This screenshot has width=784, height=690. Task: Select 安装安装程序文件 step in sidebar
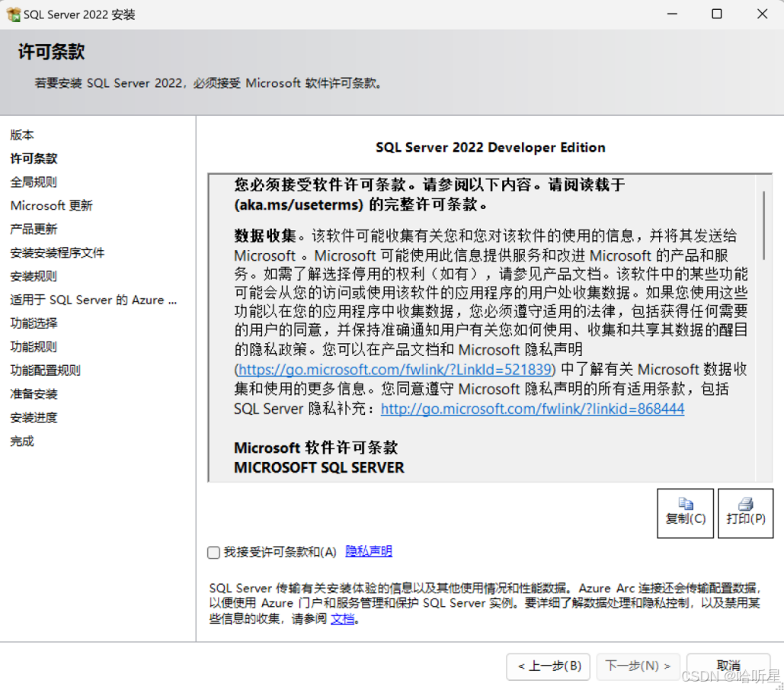pyautogui.click(x=57, y=252)
